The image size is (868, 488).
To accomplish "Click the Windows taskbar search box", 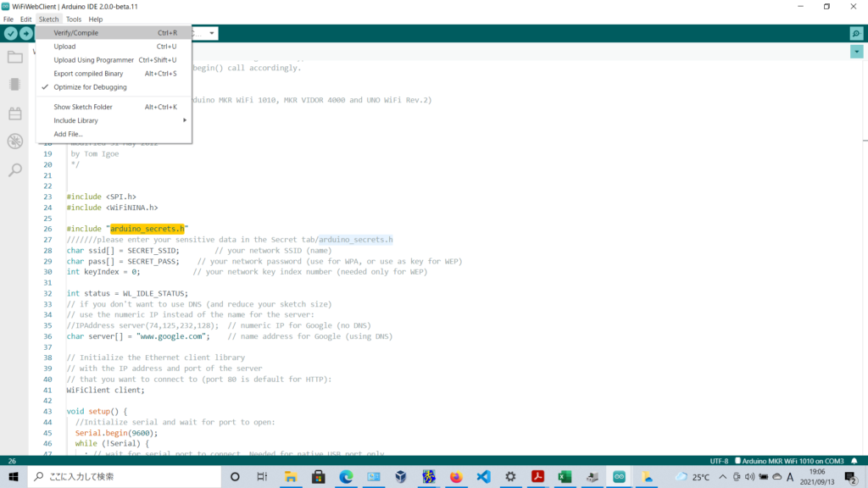I will click(x=125, y=476).
